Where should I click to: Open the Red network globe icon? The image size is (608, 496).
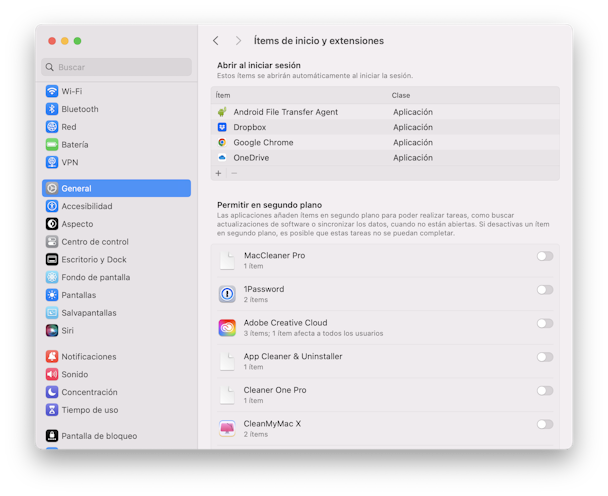[x=52, y=127]
